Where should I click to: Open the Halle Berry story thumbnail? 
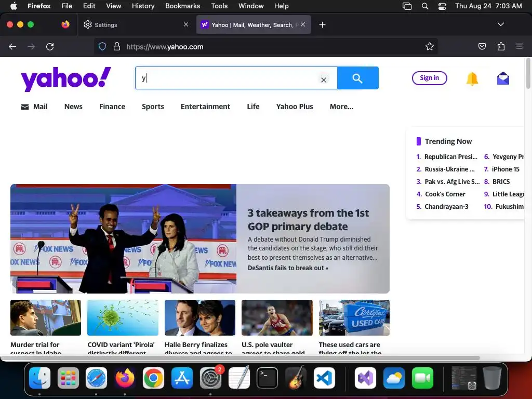click(200, 317)
